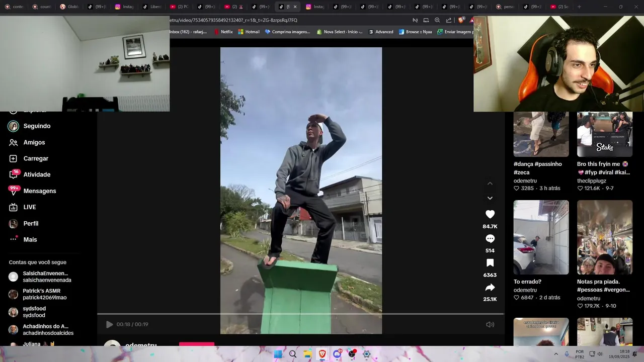Open File Explorer from the taskbar
Image resolution: width=644 pixels, height=362 pixels.
coord(307,354)
